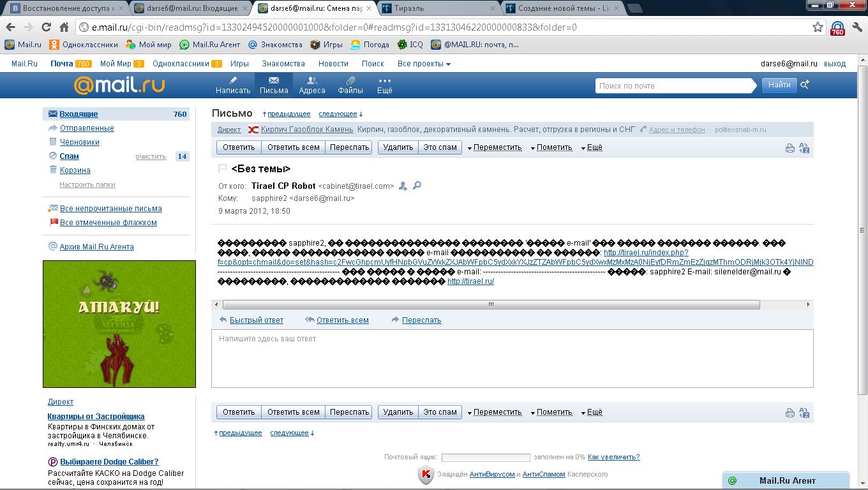
Task: Open Адреса contacts section
Action: click(312, 85)
